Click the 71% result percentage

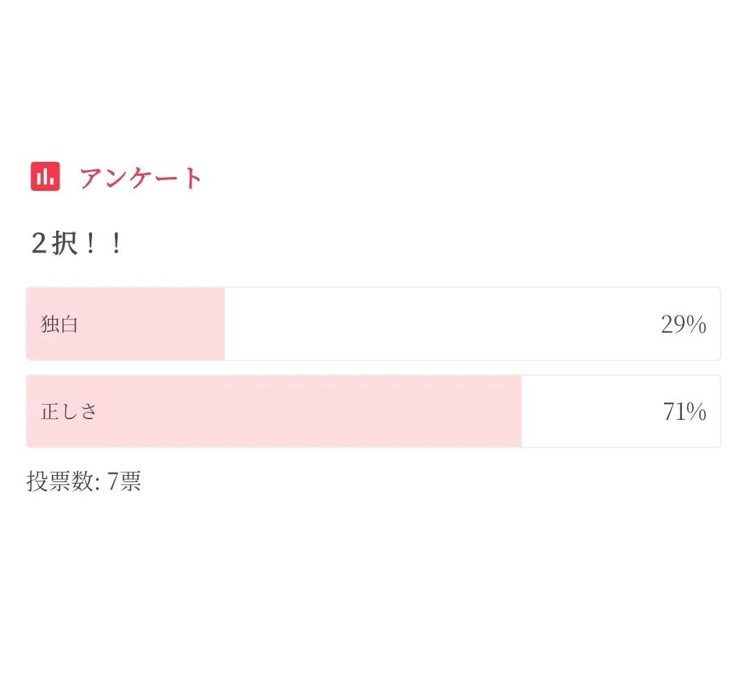click(684, 412)
